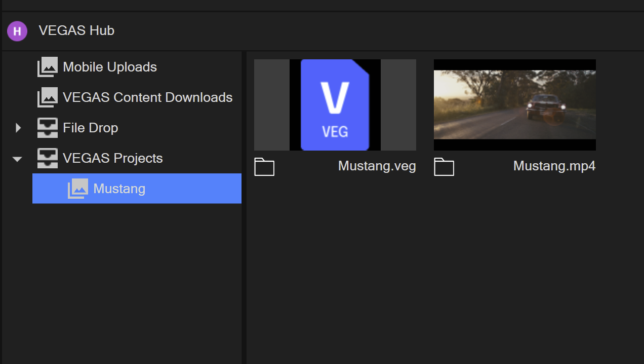Click the VEGAS Content Downloads collection icon

tap(48, 97)
